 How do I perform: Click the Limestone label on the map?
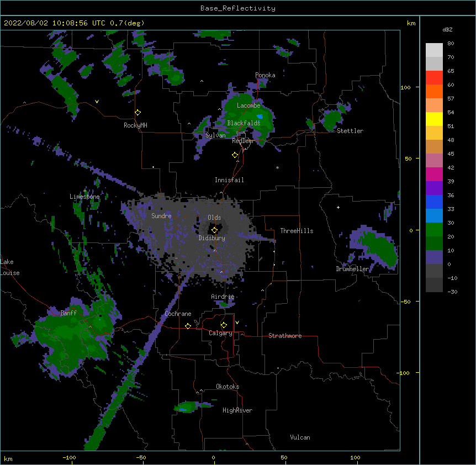pos(84,197)
